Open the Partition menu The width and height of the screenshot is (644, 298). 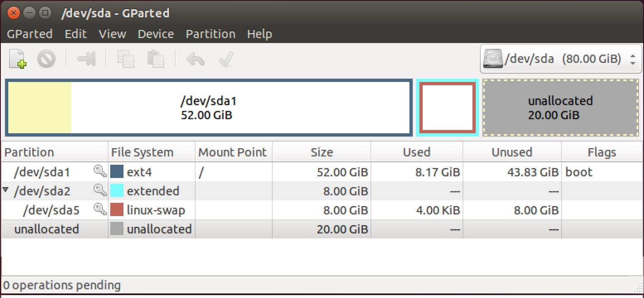[211, 34]
